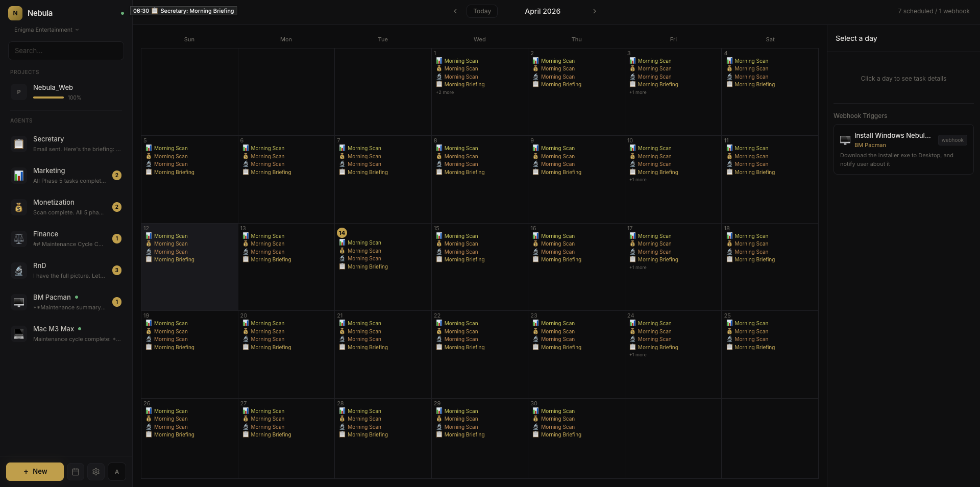Click the Secretary agent clipboard icon
The width and height of the screenshot is (980, 487).
pos(19,144)
